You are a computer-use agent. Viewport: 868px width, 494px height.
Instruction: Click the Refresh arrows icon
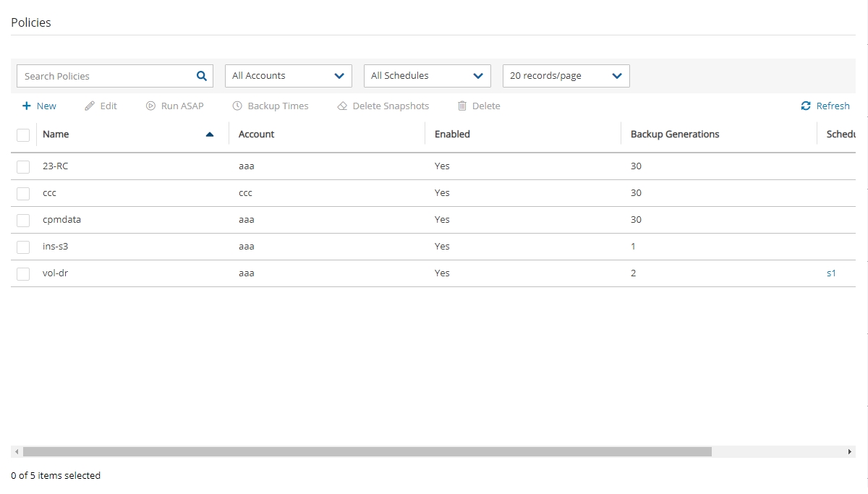[806, 106]
